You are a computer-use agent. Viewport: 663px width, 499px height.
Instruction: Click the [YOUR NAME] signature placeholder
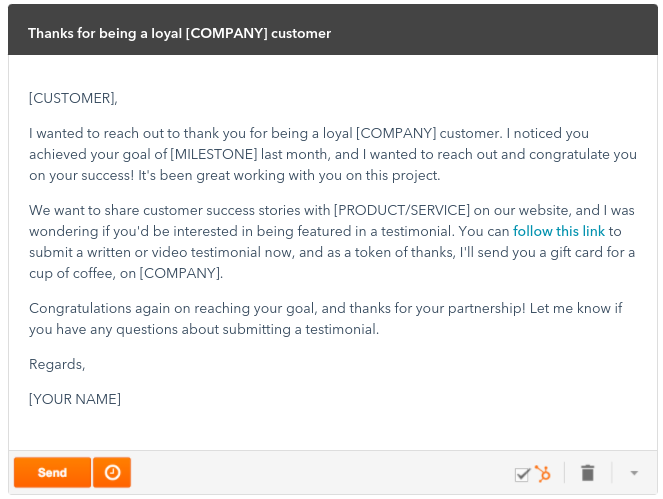point(75,399)
